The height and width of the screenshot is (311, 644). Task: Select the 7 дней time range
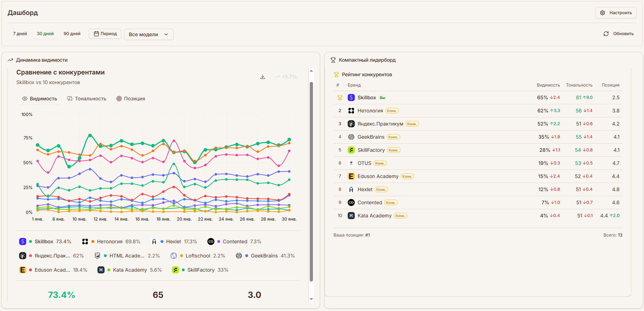(x=20, y=34)
